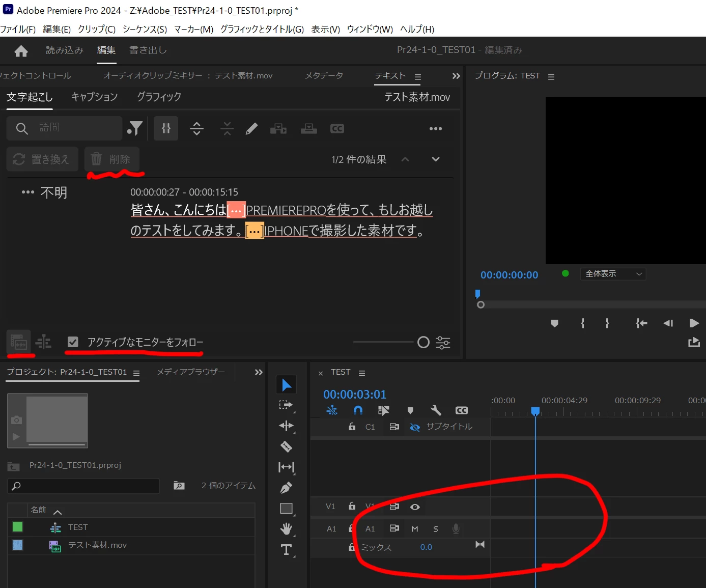Select the Track Select Forward tool

coord(287,405)
